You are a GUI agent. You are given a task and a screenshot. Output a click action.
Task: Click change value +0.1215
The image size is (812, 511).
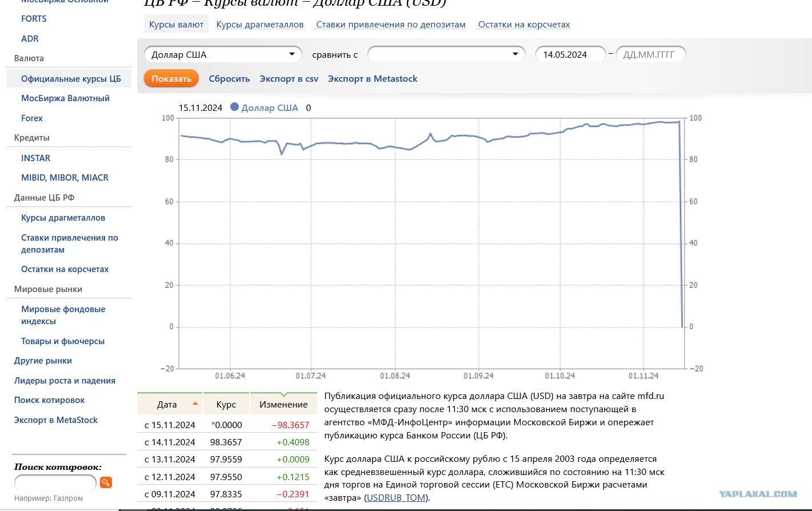coord(293,477)
